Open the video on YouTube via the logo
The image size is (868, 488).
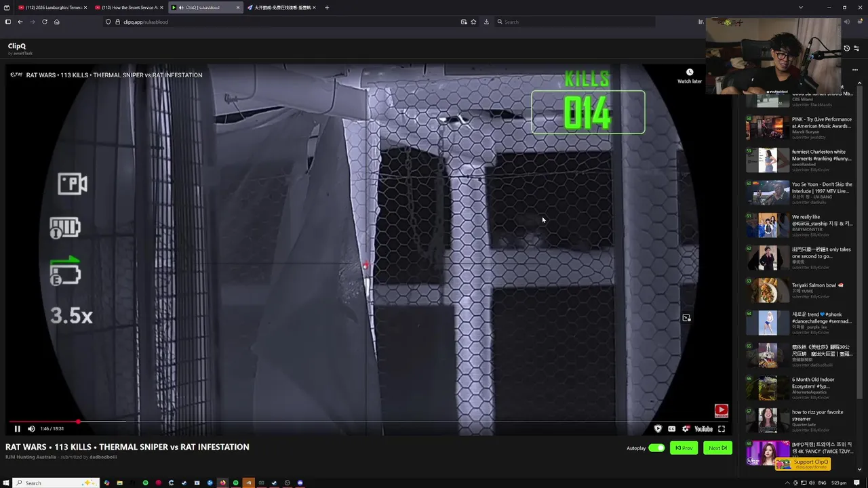[704, 428]
